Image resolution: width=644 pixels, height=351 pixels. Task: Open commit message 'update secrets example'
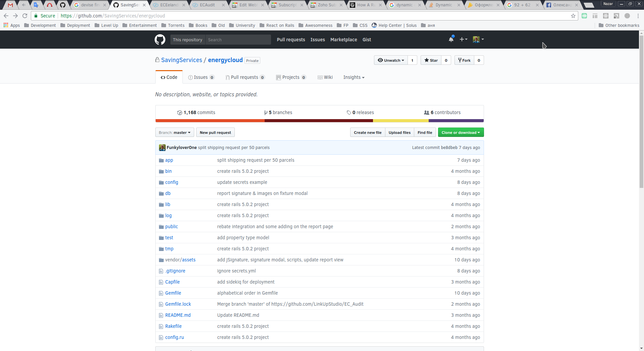click(x=242, y=182)
